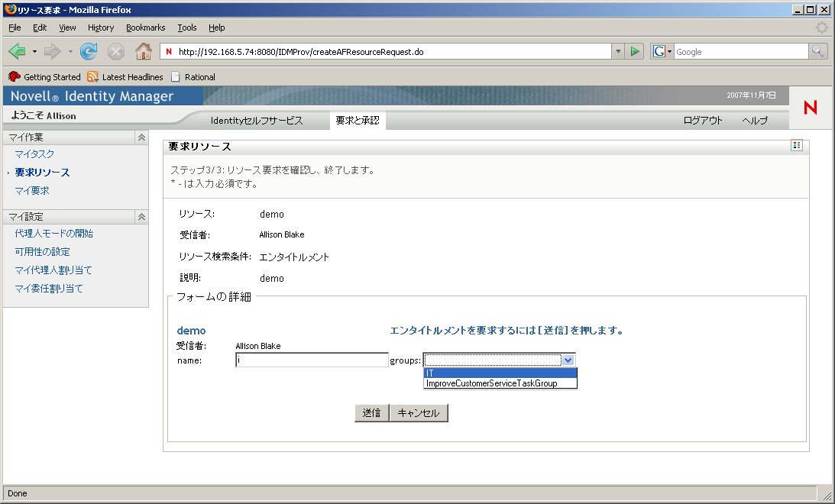Click the ヘルプ link

(755, 121)
